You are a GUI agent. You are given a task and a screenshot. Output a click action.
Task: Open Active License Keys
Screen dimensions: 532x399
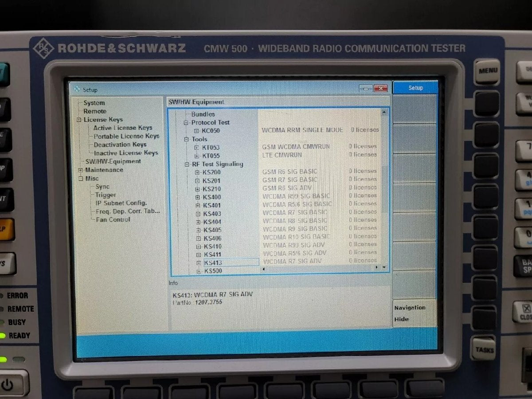(123, 128)
